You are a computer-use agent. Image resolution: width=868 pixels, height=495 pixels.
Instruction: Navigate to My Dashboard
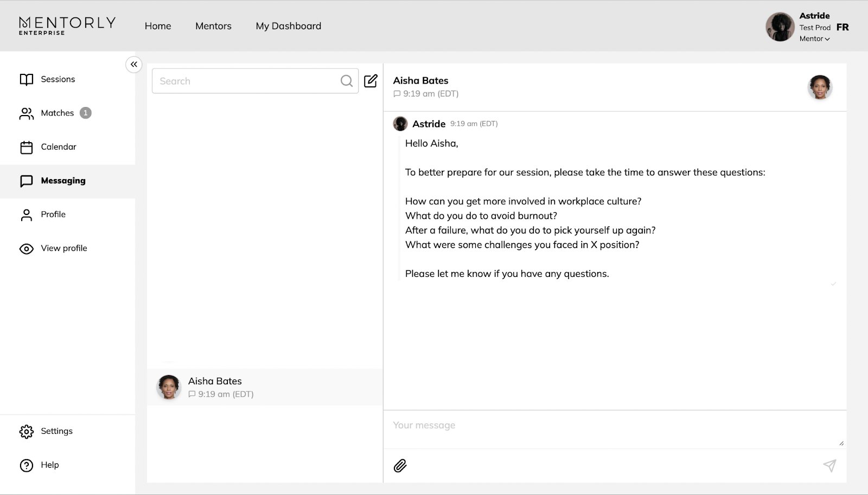click(288, 26)
